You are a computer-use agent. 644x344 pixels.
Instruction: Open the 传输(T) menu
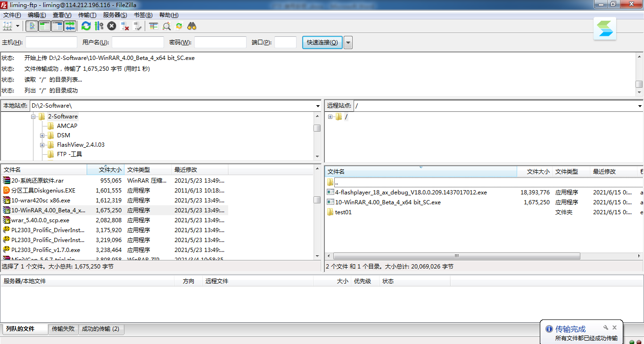87,15
